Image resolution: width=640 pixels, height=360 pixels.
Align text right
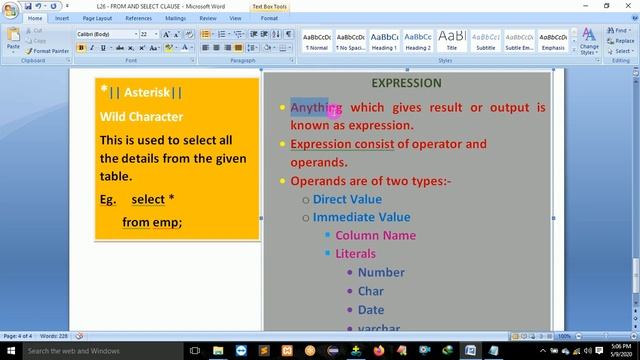pyautogui.click(x=227, y=48)
